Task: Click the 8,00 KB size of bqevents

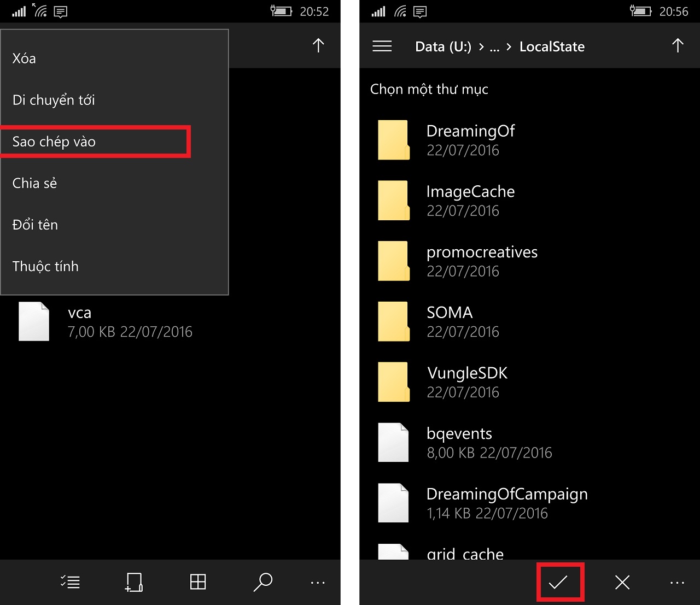Action: coord(451,453)
